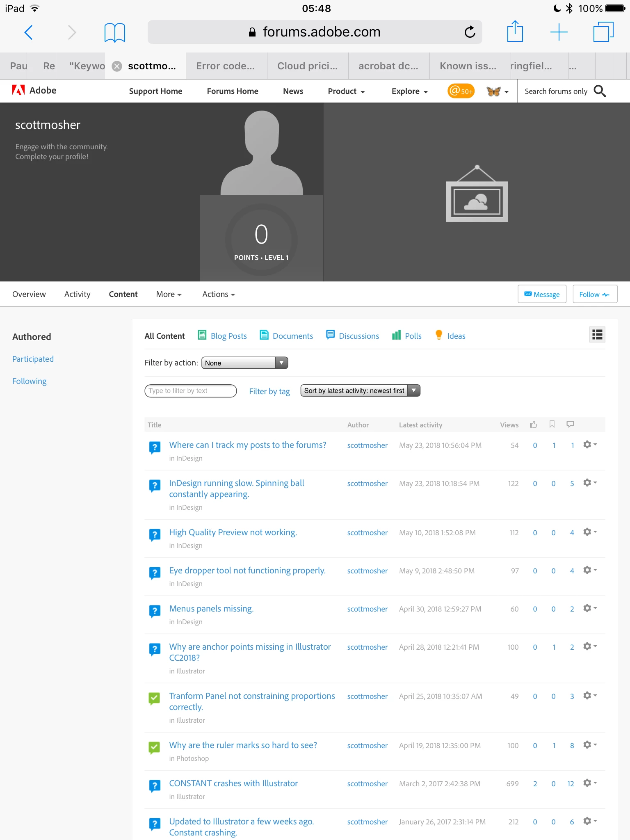Open Support Home link
630x840 pixels.
pyautogui.click(x=155, y=91)
